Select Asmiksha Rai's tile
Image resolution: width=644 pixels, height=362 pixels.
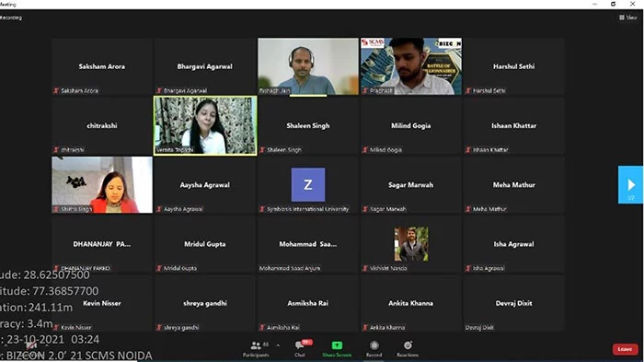pos(308,303)
